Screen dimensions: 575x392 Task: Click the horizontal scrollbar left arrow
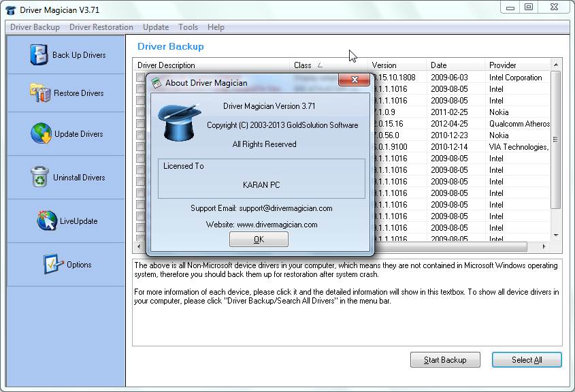(139, 247)
